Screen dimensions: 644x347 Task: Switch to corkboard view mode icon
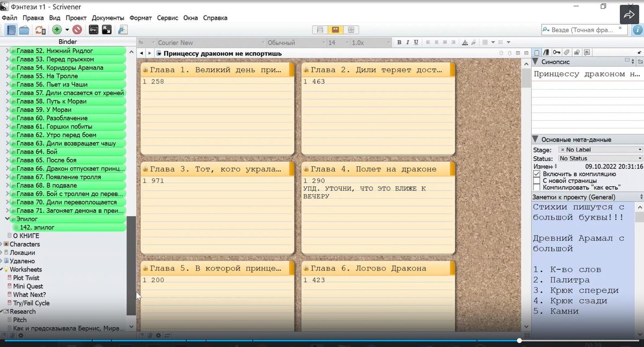coord(335,30)
